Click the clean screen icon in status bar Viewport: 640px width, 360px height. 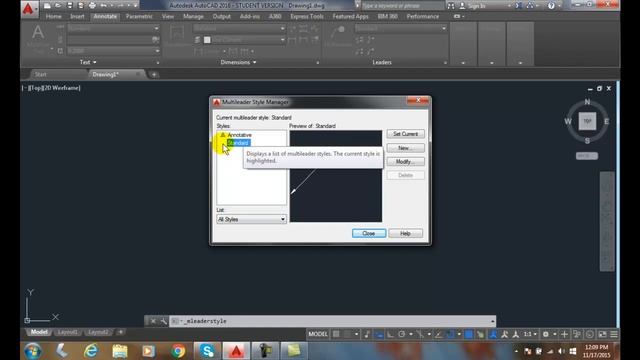(602, 334)
